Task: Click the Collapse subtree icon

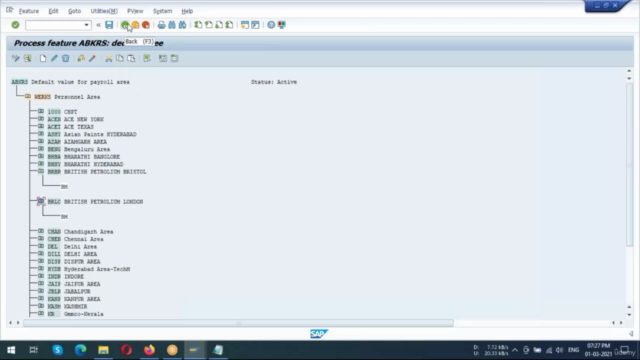Action: [x=174, y=58]
